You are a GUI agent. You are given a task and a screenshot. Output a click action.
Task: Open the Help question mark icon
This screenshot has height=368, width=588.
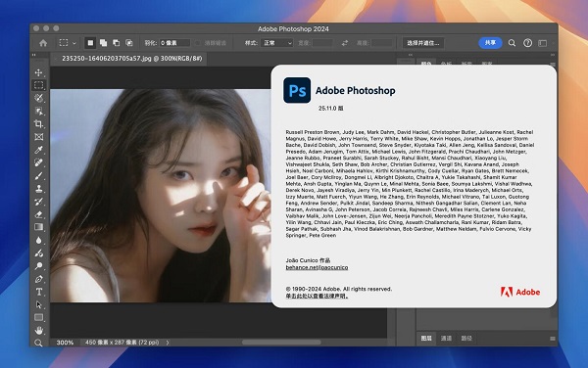527,43
